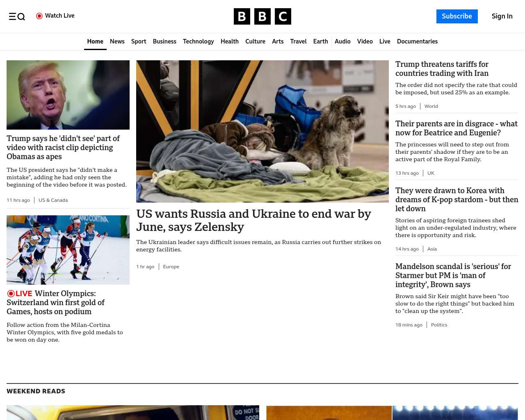Viewport: 525px width, 420px height.
Task: Click Sign In
Action: [502, 16]
